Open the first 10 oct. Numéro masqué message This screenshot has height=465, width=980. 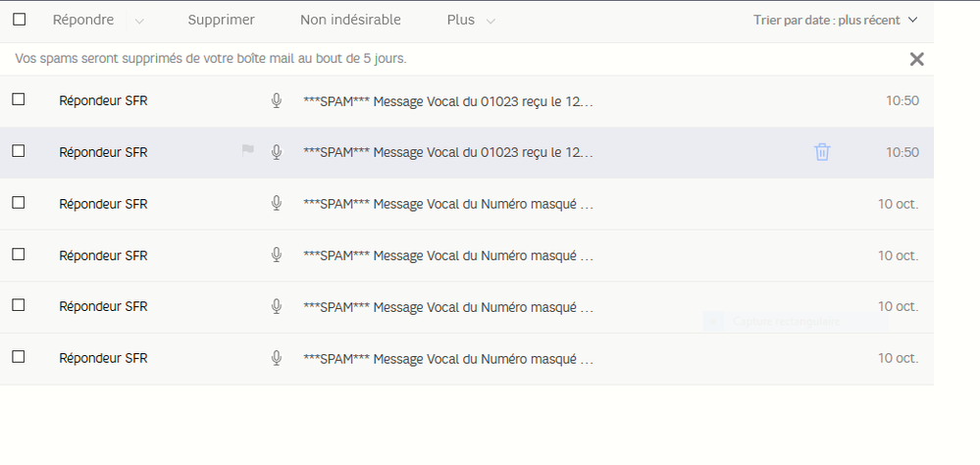[x=448, y=204]
